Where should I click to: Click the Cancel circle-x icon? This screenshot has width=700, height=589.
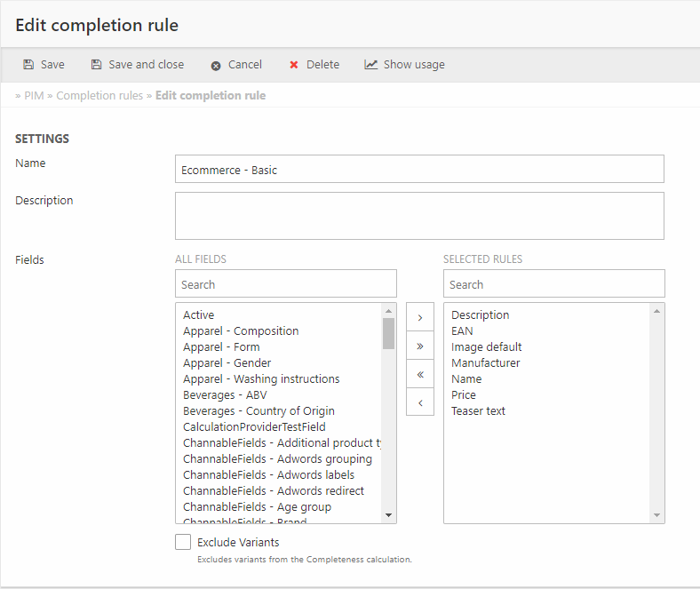[x=216, y=66]
